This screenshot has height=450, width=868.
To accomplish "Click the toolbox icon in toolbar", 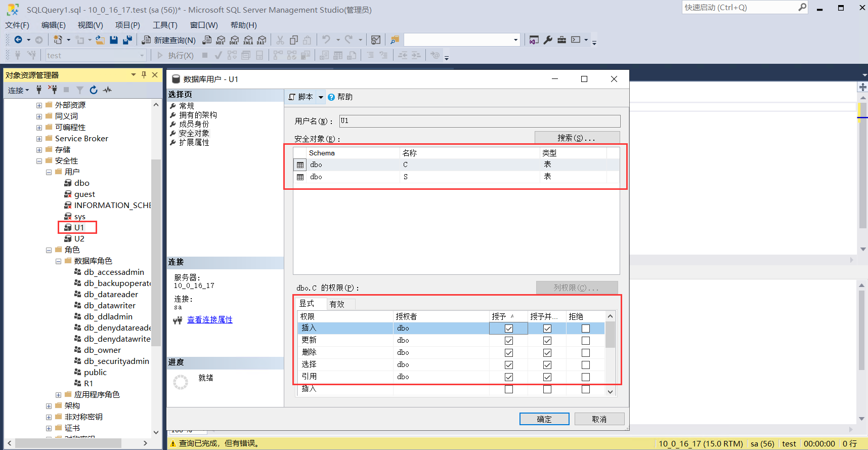I will 561,40.
